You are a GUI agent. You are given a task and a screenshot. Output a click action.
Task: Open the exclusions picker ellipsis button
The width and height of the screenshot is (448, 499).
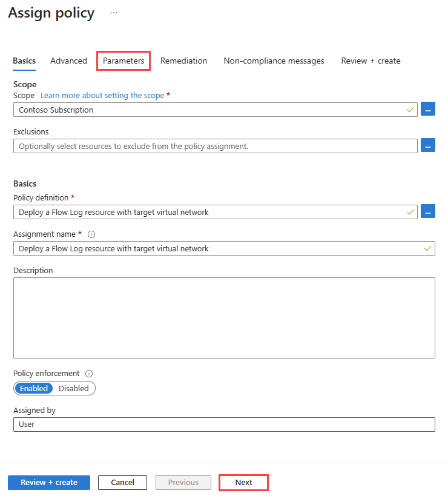427,145
